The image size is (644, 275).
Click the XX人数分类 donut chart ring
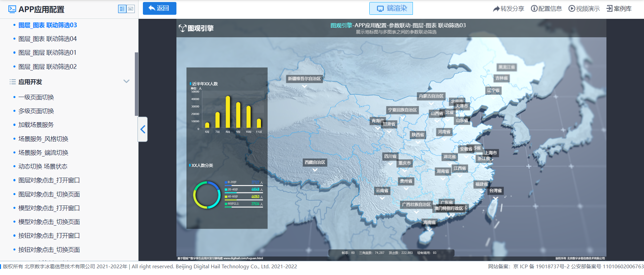coord(195,195)
